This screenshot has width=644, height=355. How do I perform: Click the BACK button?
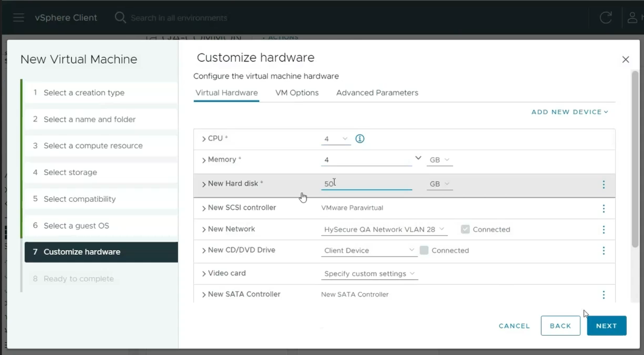(x=560, y=326)
